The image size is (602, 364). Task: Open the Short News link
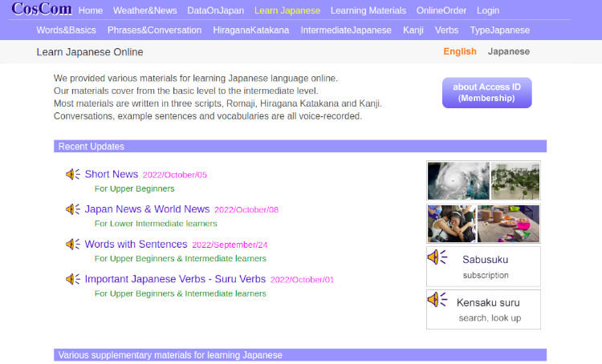pyautogui.click(x=112, y=174)
